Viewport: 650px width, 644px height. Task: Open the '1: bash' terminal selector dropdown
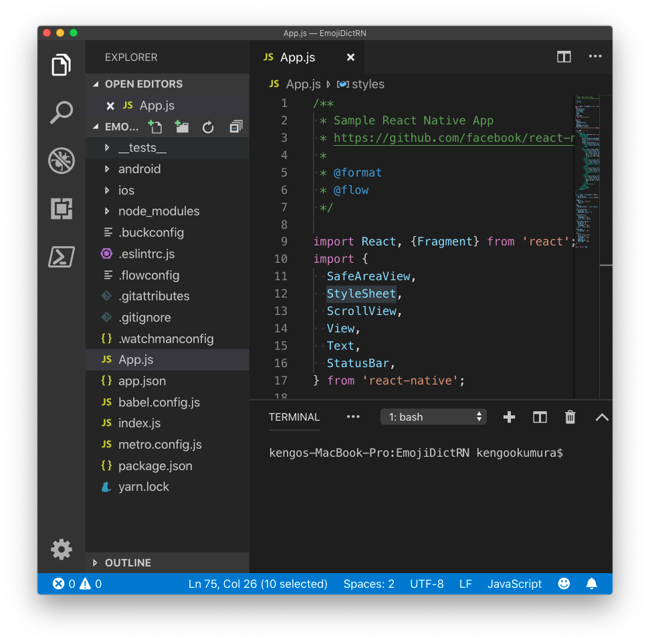point(433,416)
